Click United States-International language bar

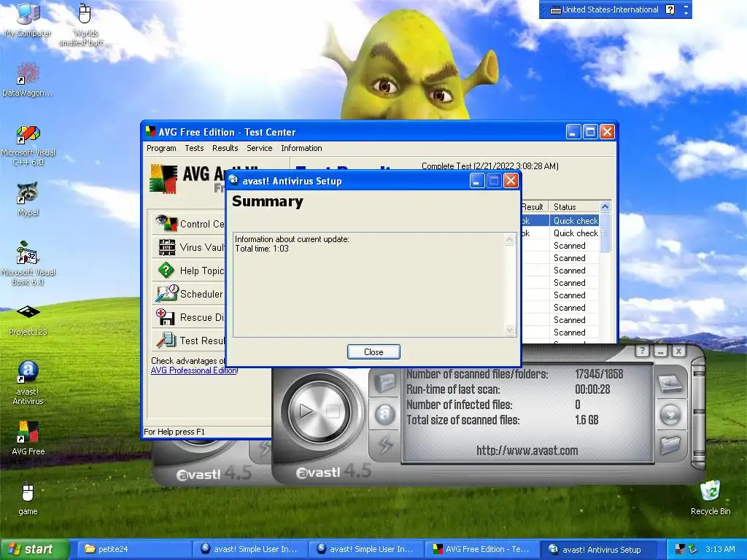point(604,9)
